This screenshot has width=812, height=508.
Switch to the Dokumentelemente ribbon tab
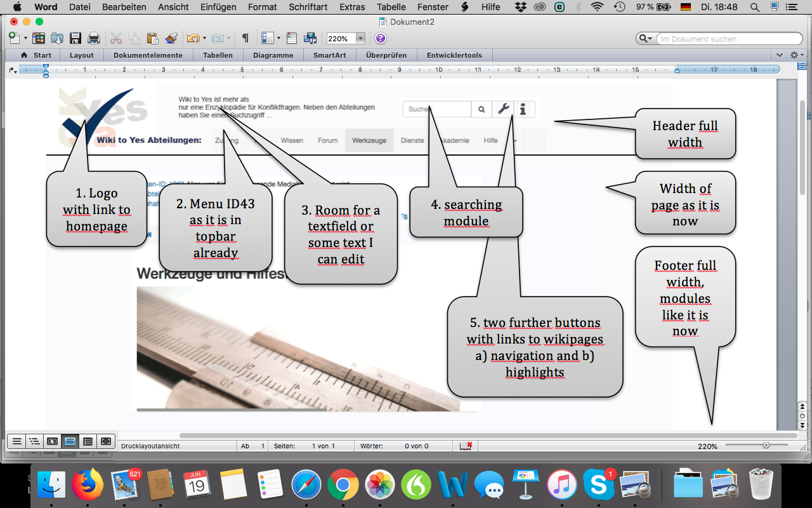tap(148, 55)
